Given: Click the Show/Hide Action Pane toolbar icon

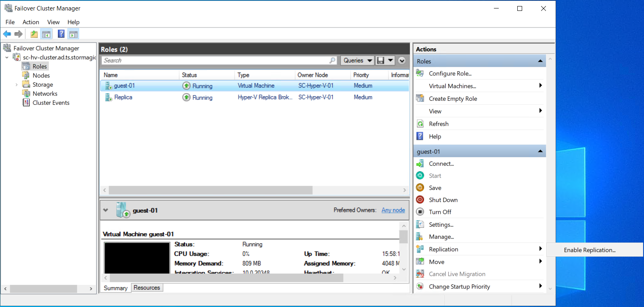Looking at the screenshot, I should (73, 34).
